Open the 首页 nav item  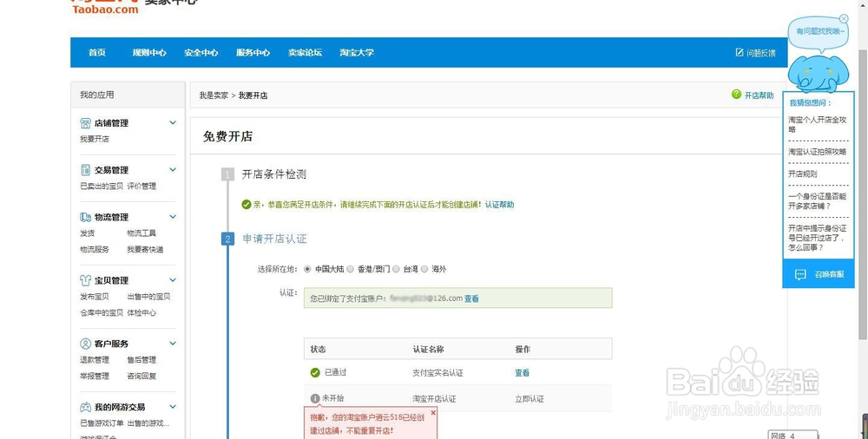coord(97,53)
